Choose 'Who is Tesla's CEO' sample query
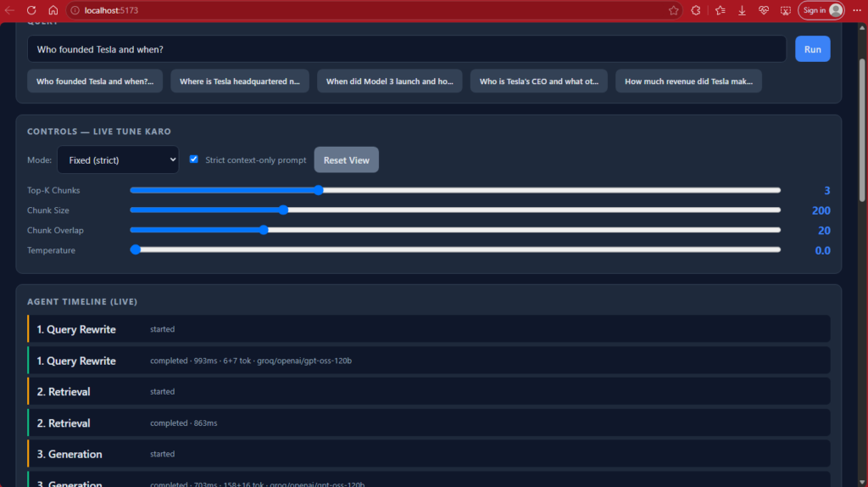The height and width of the screenshot is (487, 868). [x=538, y=81]
